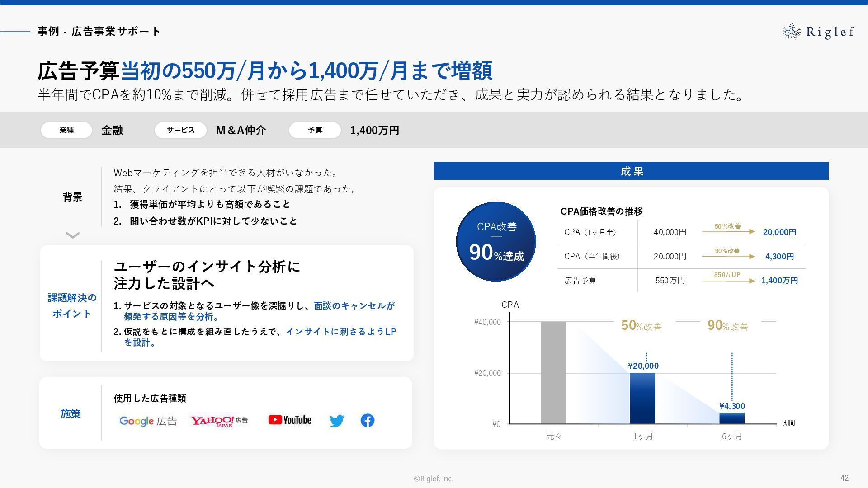
Task: Click the ©Riglef, Inc. footer text
Action: coord(433,479)
